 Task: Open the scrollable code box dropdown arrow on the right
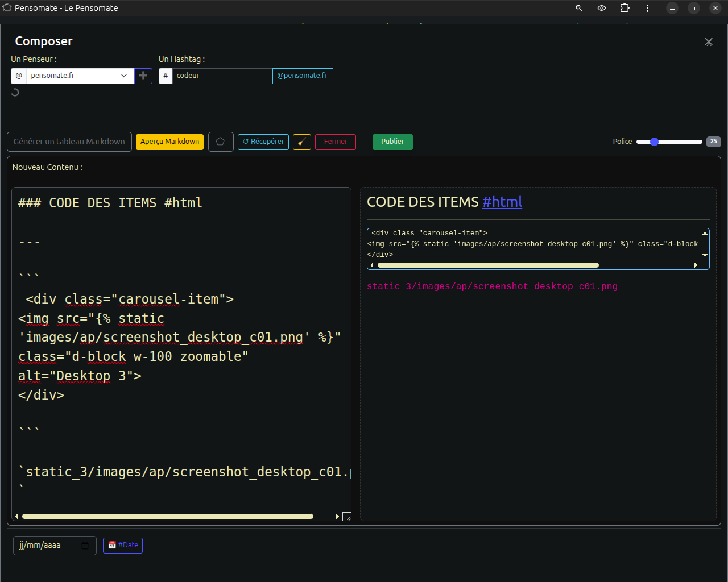click(x=705, y=255)
